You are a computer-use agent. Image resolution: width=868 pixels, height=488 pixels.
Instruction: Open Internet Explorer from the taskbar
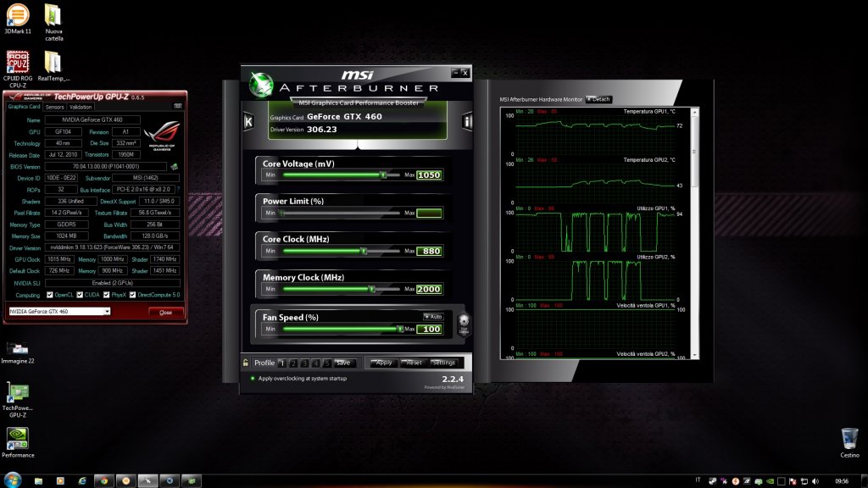82,481
